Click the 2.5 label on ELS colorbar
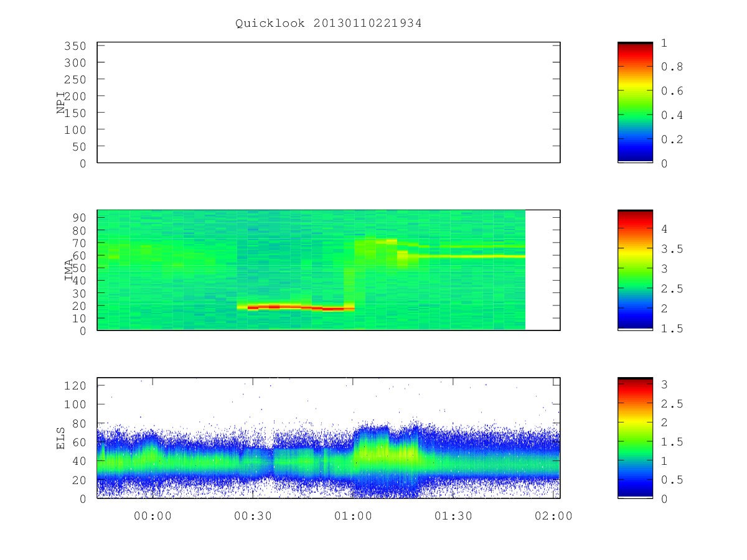747x560 pixels. pyautogui.click(x=672, y=404)
